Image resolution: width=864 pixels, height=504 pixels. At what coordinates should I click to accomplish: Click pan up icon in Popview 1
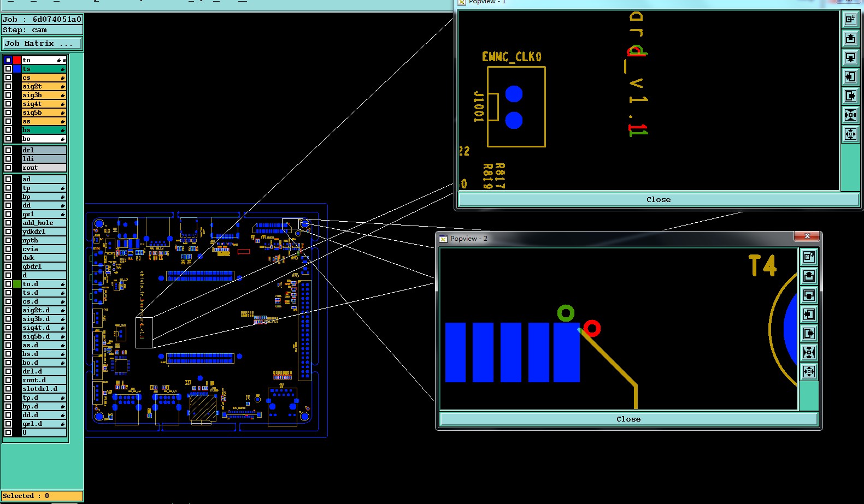[x=850, y=38]
